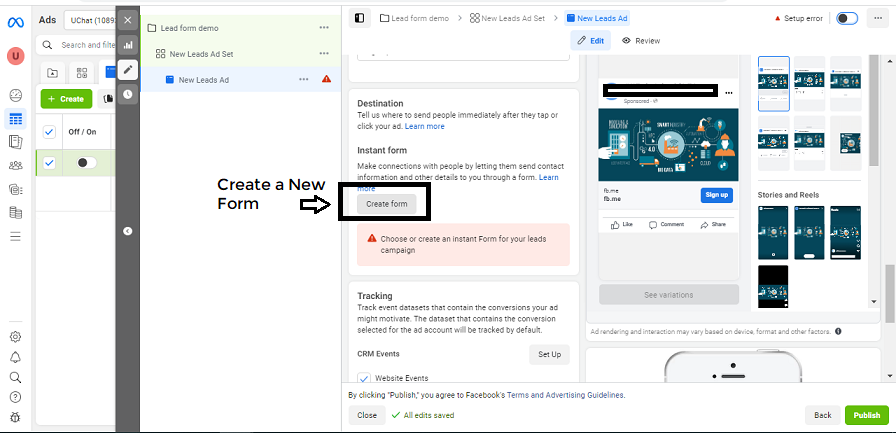Check the Website Events checkbox

pyautogui.click(x=364, y=378)
